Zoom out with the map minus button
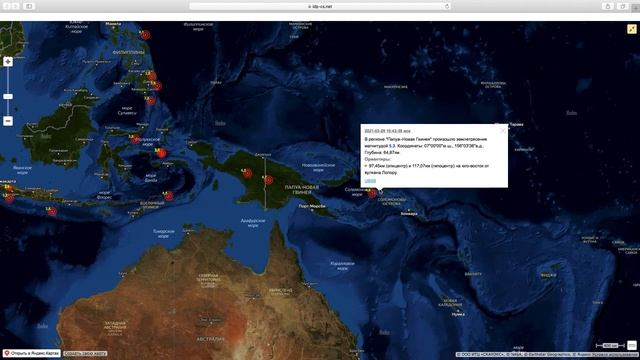640x360 pixels. click(8, 121)
